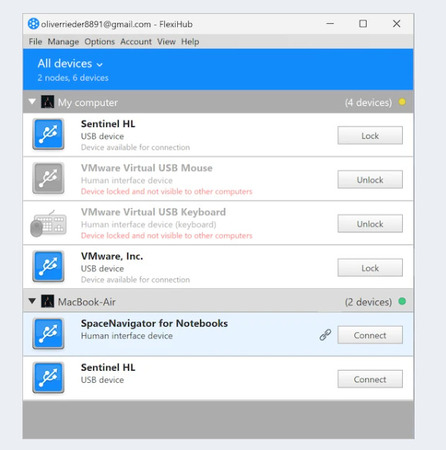This screenshot has width=446, height=450.
Task: Open the Manage menu
Action: click(63, 42)
